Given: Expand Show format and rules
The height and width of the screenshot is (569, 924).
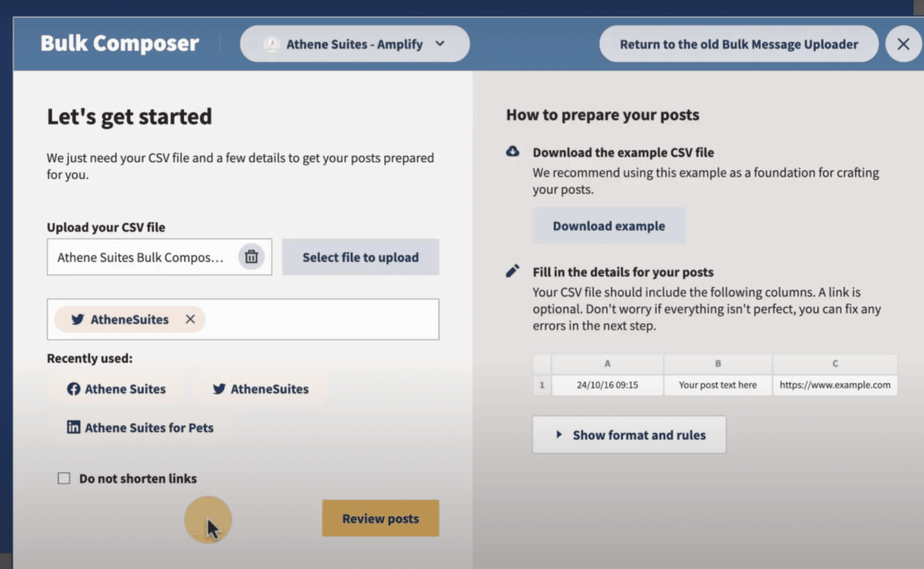Looking at the screenshot, I should (x=629, y=435).
